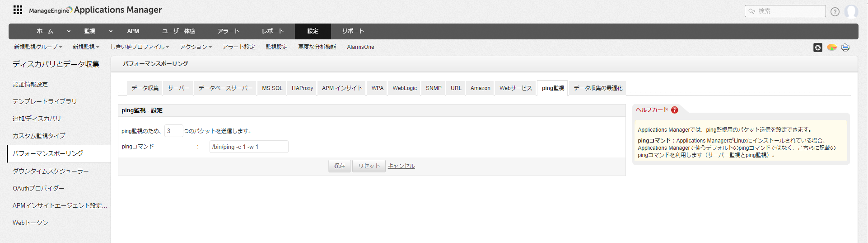The image size is (868, 243).
Task: Open 監視設定 submenu link
Action: click(276, 47)
